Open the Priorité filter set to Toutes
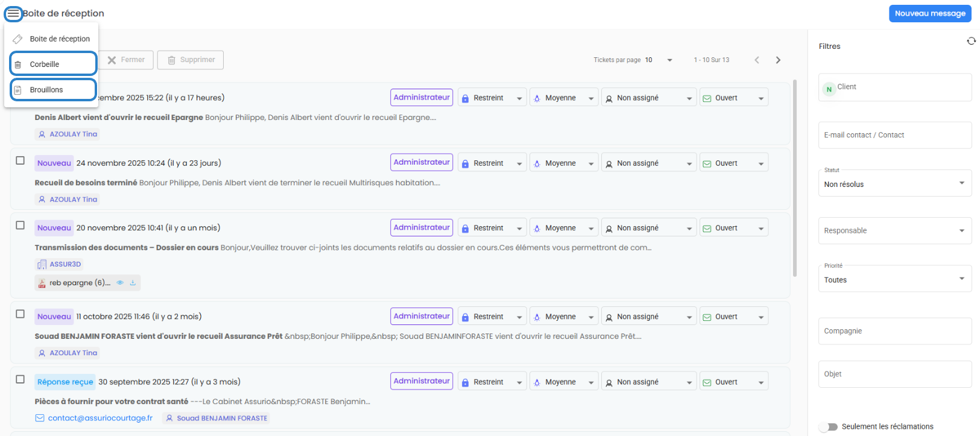Image resolution: width=980 pixels, height=436 pixels. coord(895,279)
